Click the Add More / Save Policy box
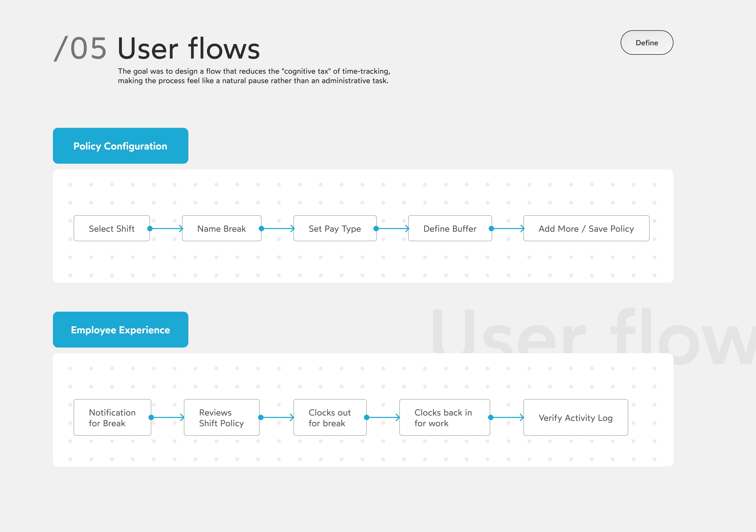The image size is (756, 532). pyautogui.click(x=586, y=228)
